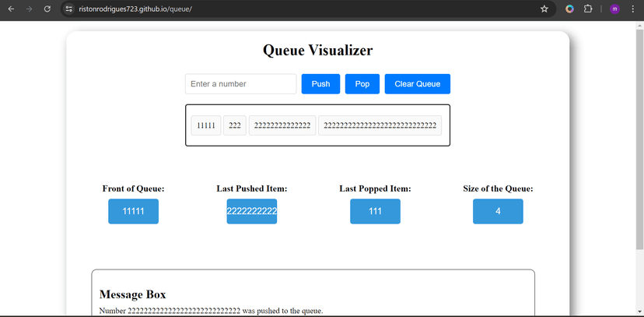The width and height of the screenshot is (644, 317).
Task: Click the Front of Queue value box
Action: (x=133, y=212)
